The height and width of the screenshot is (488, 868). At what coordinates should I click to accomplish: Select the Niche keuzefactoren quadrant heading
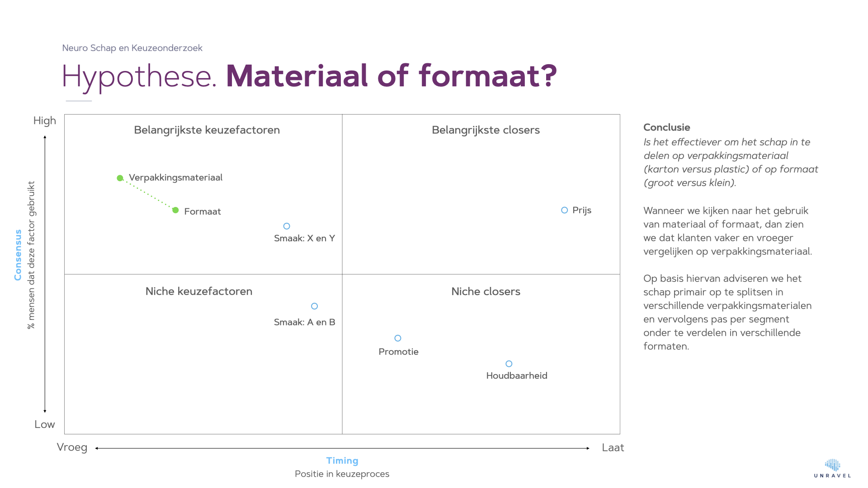[x=199, y=291]
